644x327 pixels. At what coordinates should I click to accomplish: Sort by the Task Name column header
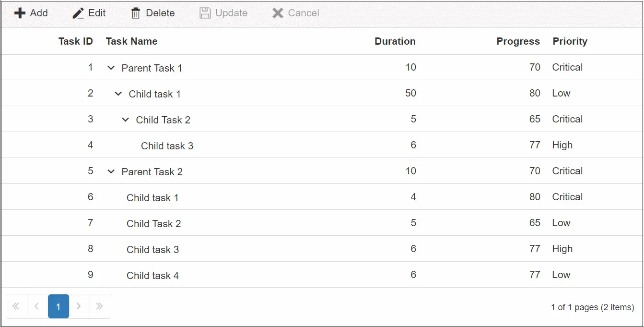pyautogui.click(x=131, y=41)
